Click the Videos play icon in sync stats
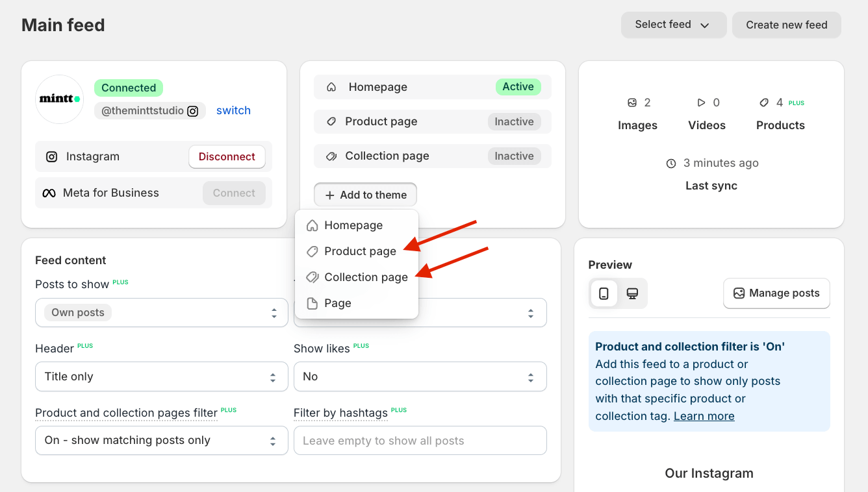Viewport: 868px width, 492px height. tap(701, 103)
